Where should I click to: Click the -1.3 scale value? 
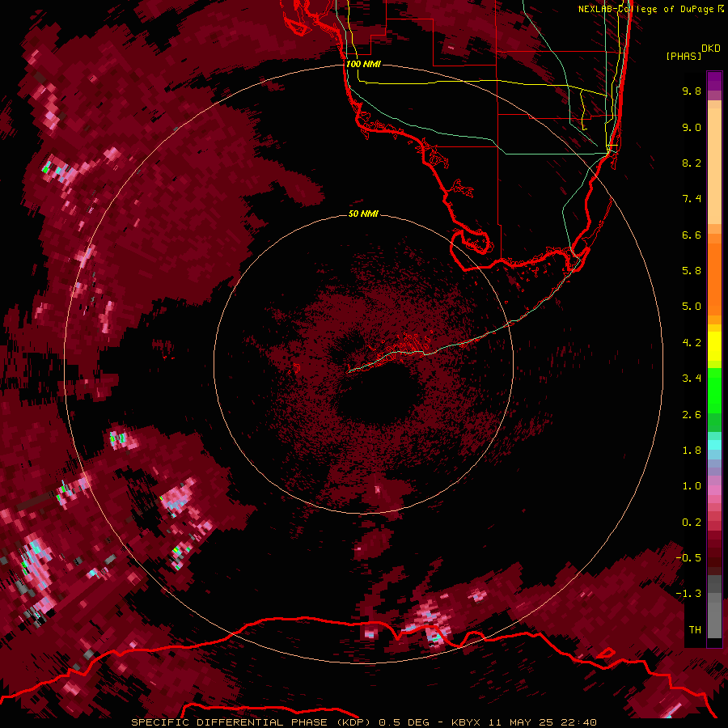click(x=688, y=594)
